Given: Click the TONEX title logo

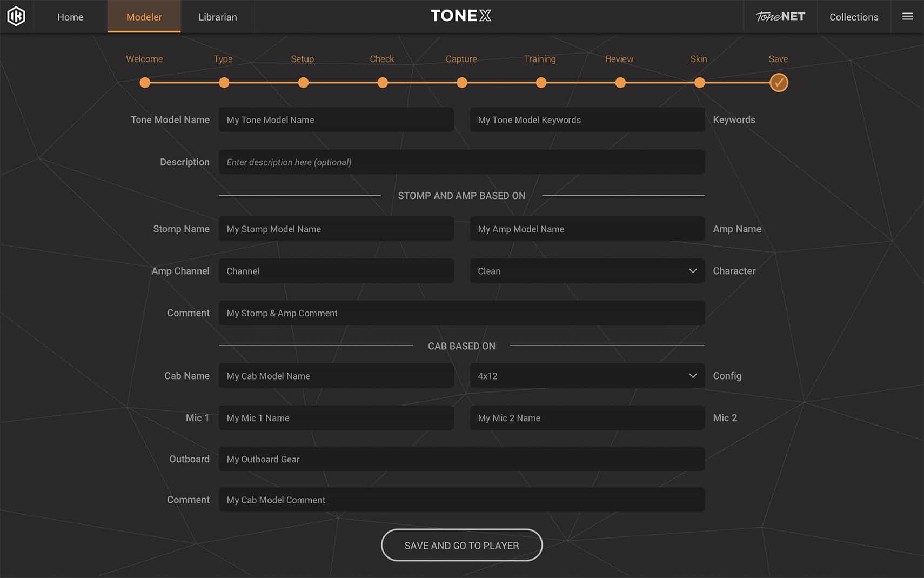Looking at the screenshot, I should click(461, 16).
